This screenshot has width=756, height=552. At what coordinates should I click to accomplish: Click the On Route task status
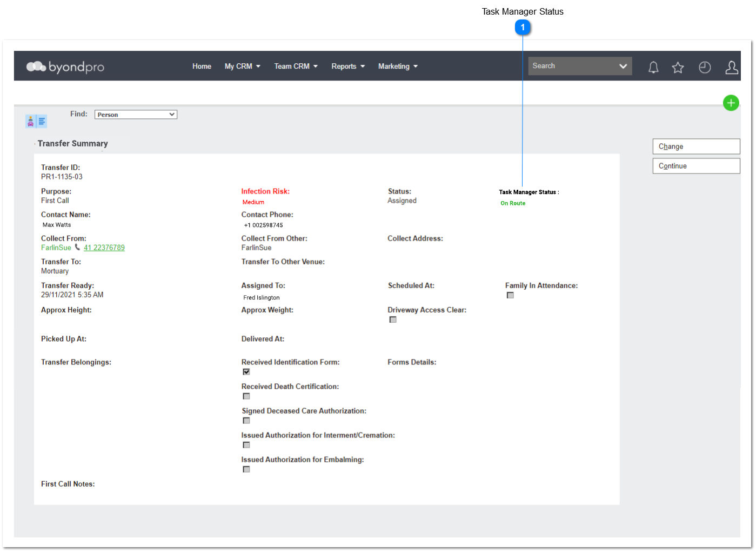click(x=513, y=203)
